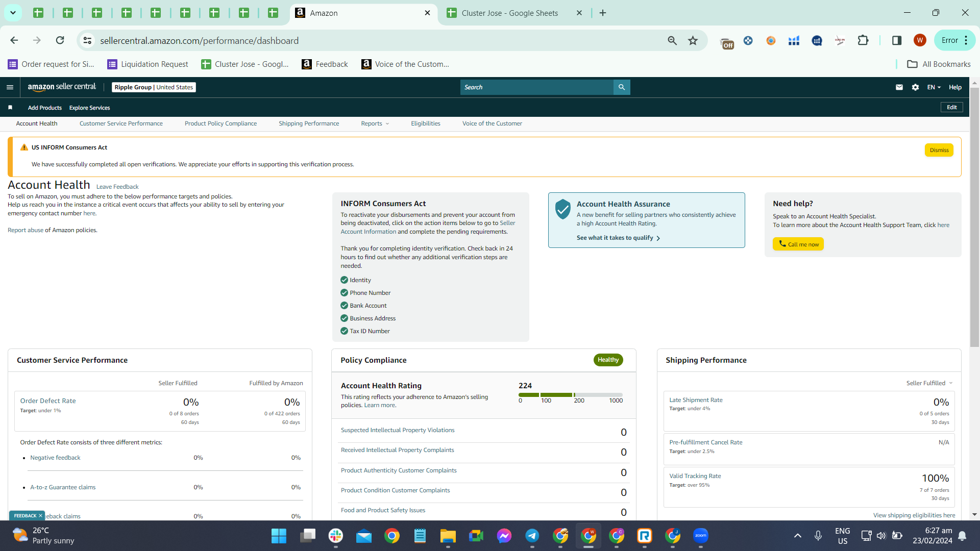Open the Error browser menu button

point(954,40)
